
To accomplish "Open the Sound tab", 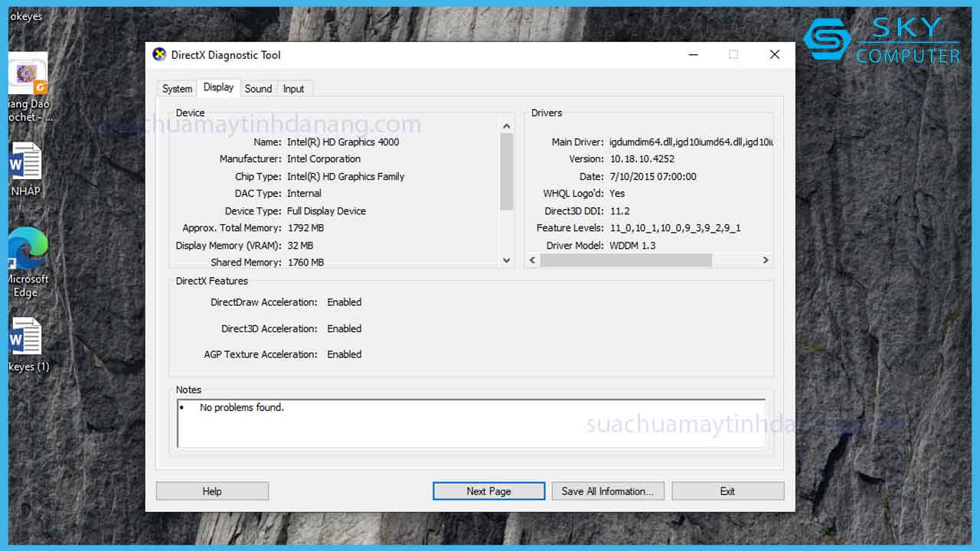I will (x=258, y=89).
